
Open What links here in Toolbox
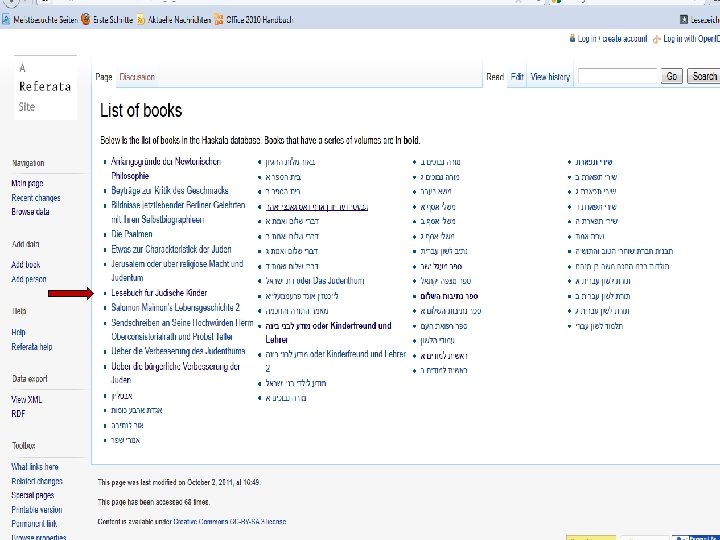tap(34, 467)
